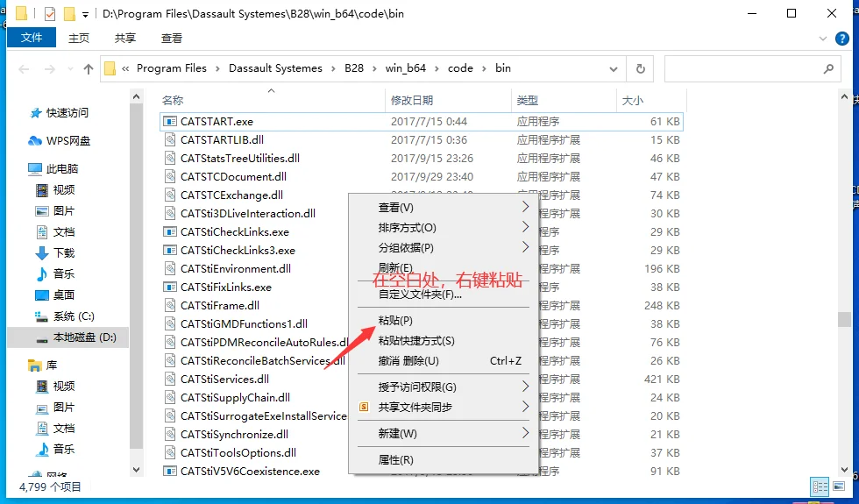
Task: Open recent locations dropdown arrow
Action: pos(70,69)
